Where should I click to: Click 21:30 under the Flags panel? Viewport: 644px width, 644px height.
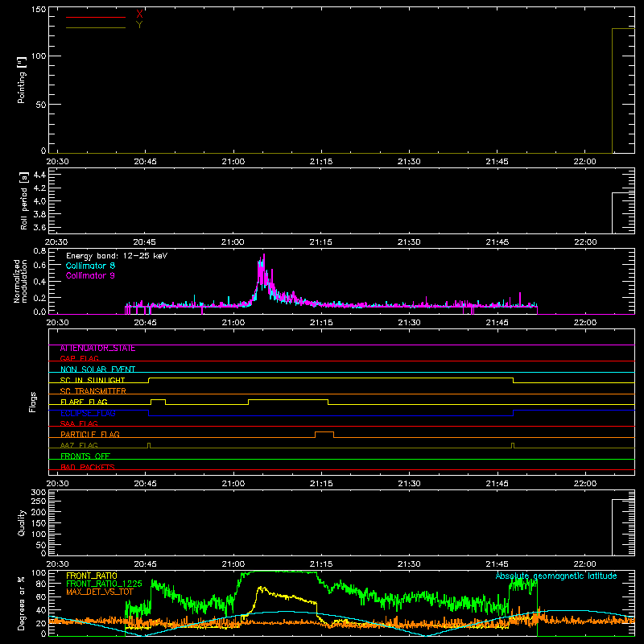click(409, 484)
